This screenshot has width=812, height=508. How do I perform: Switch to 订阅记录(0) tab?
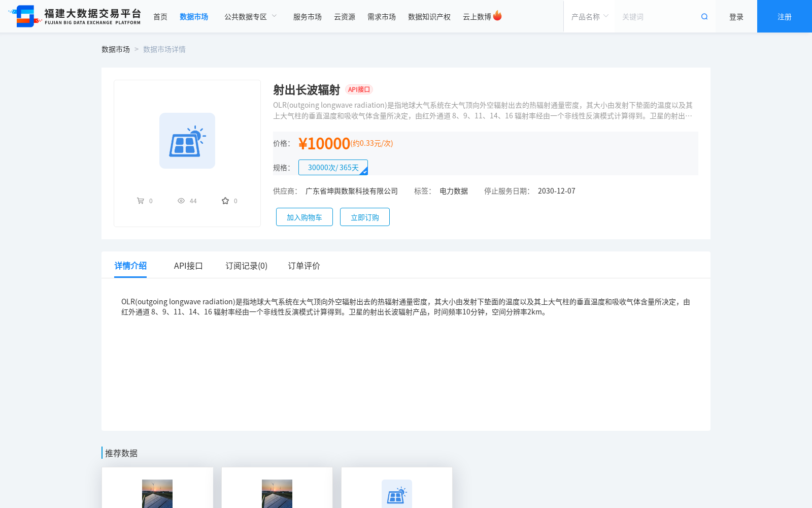tap(247, 266)
